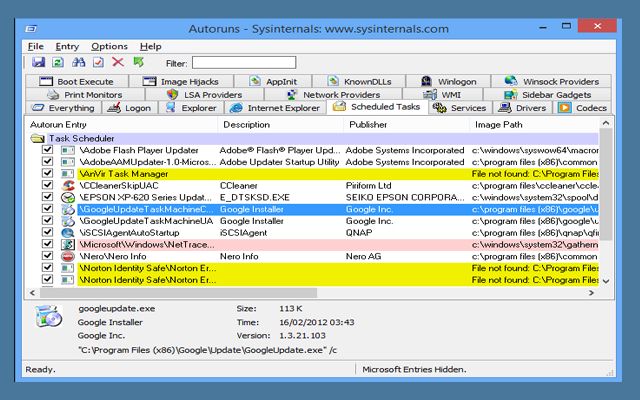Switch to the Winlogon tab
This screenshot has width=640, height=400.
(x=449, y=82)
